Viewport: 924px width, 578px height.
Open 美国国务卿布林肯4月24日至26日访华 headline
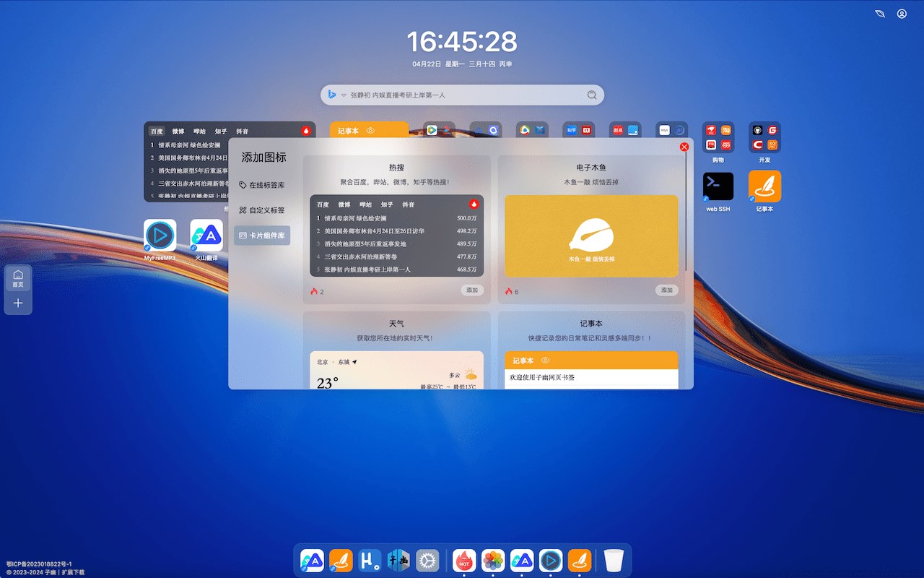click(x=374, y=231)
